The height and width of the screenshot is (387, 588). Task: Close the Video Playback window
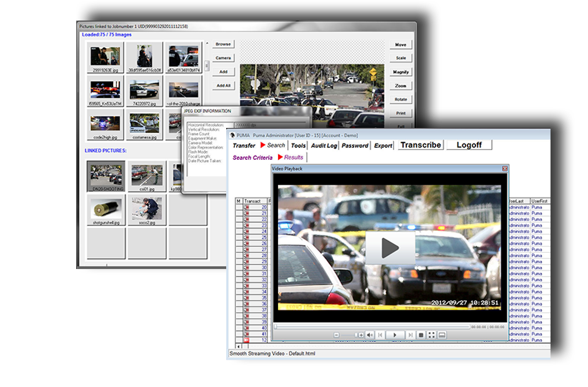[505, 169]
